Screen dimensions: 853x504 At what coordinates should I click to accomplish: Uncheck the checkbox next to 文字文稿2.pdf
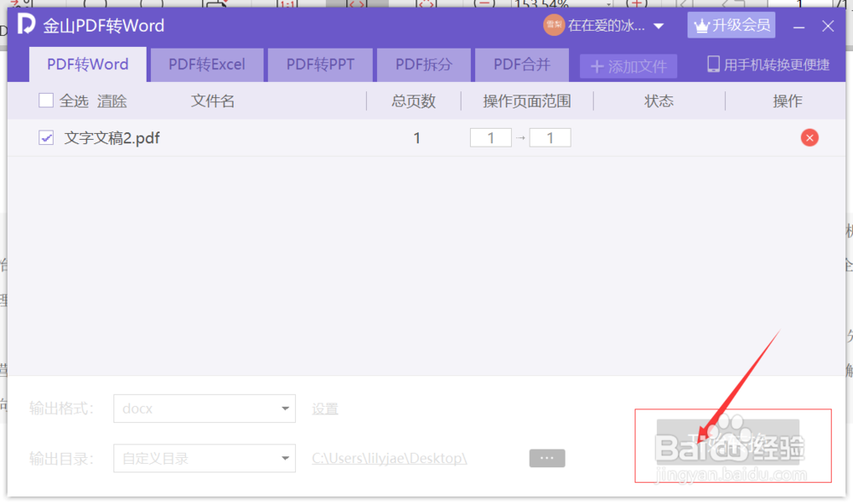point(45,137)
